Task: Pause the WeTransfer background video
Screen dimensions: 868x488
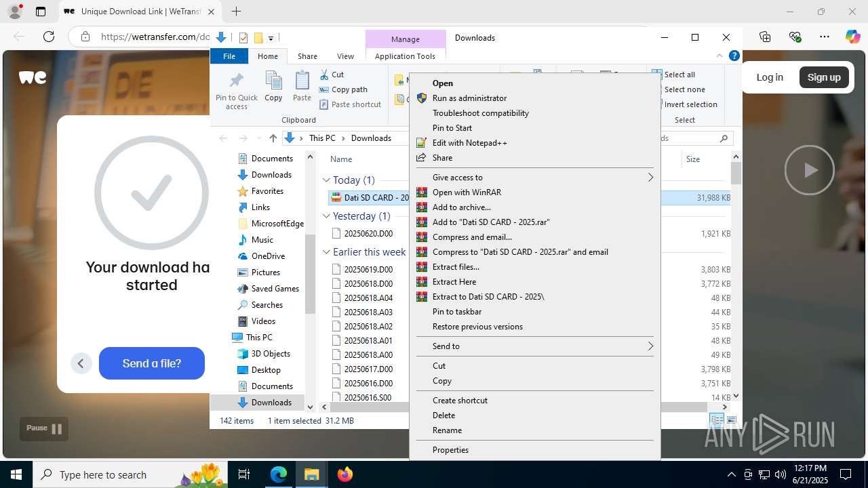Action: pyautogui.click(x=44, y=428)
